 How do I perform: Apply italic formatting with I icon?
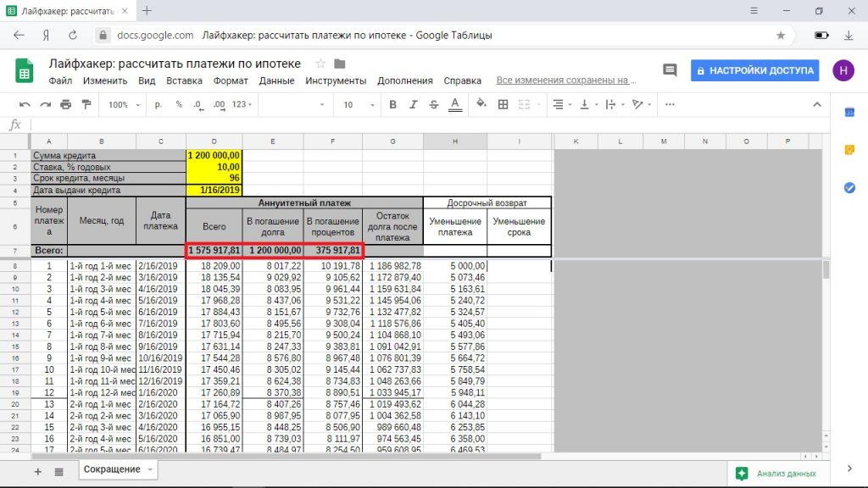coord(413,104)
